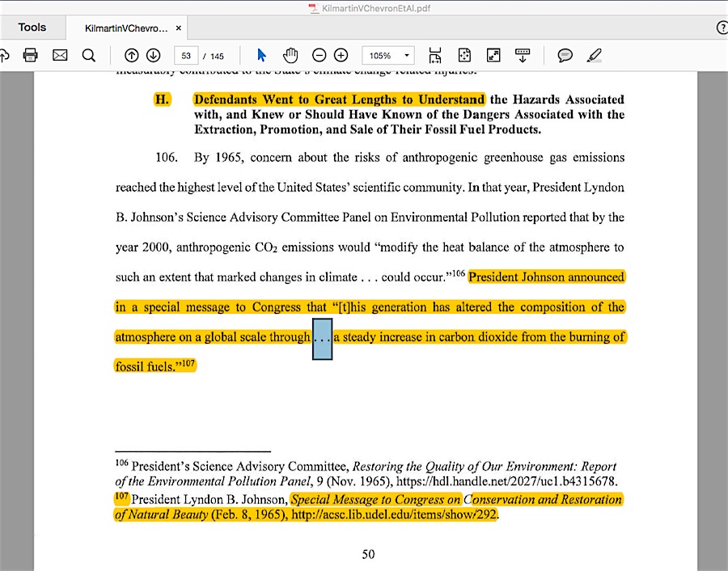Open the Help question mark icon

pyautogui.click(x=722, y=27)
